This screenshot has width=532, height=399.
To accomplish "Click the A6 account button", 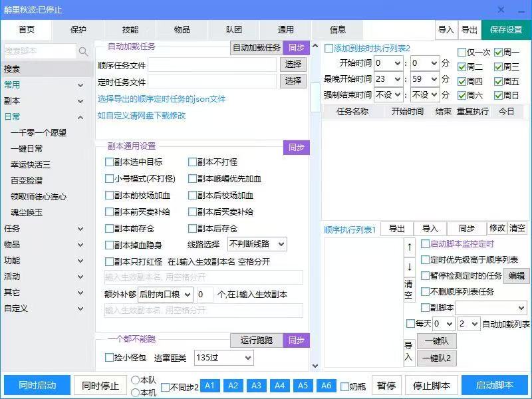I will coord(326,386).
